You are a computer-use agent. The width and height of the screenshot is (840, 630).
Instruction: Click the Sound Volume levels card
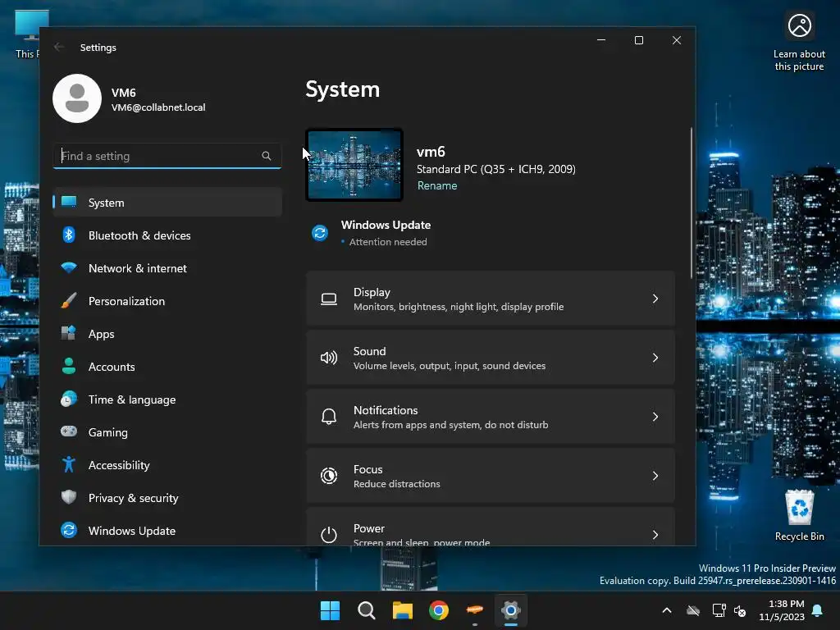491,358
